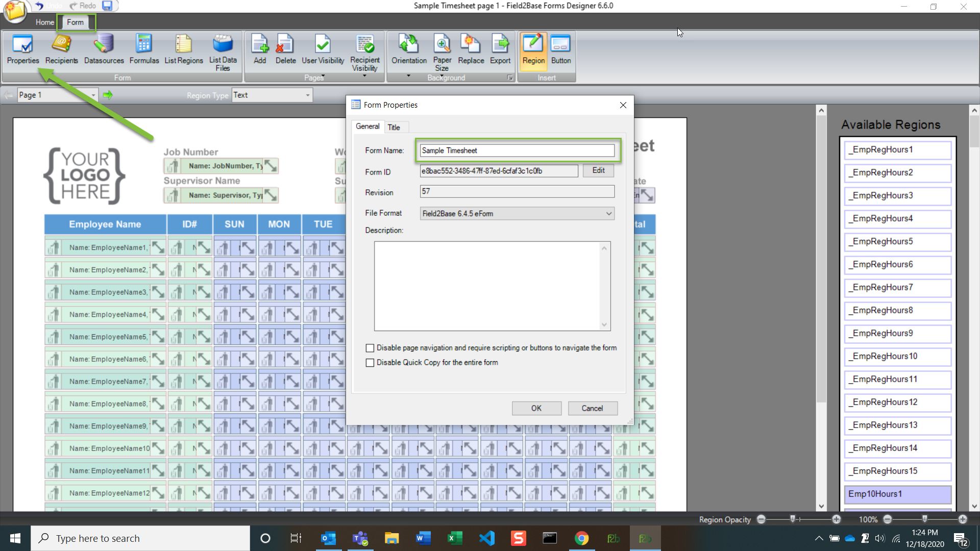Adjust the Region Opacity slider
980x551 pixels.
tap(793, 519)
